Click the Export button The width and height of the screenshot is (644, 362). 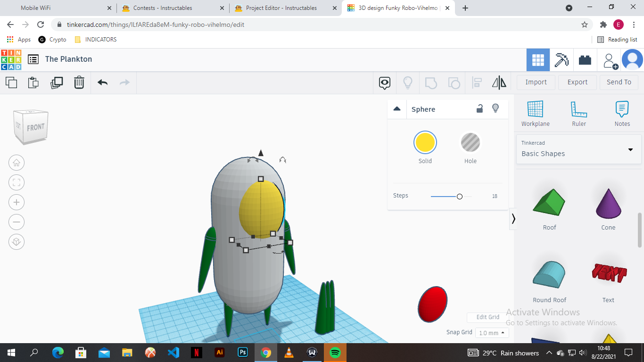pos(578,82)
